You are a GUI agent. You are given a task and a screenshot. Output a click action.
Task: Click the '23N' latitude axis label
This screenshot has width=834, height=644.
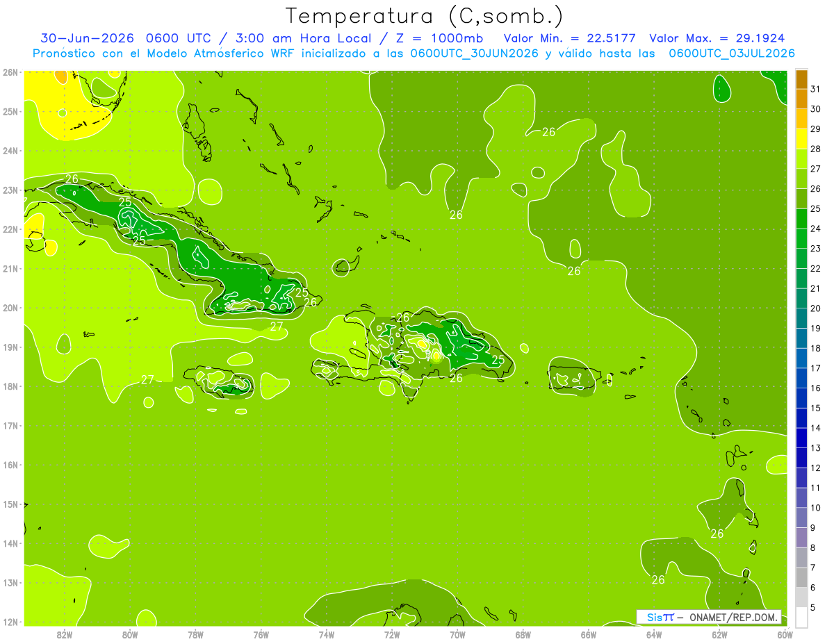[x=10, y=190]
